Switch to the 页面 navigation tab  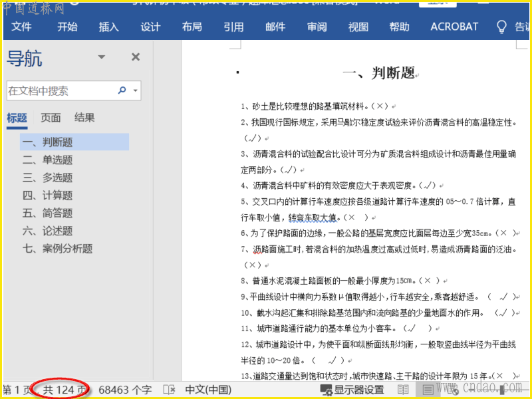pyautogui.click(x=51, y=118)
